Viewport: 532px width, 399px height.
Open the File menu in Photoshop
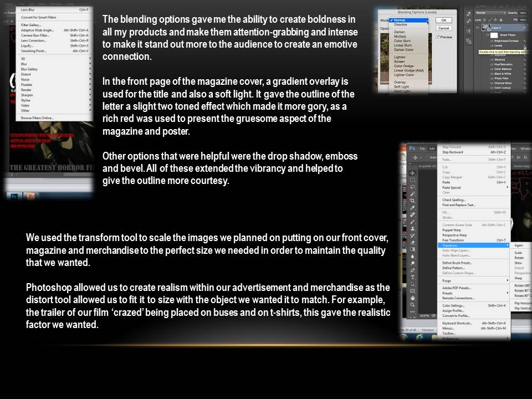coord(422,149)
